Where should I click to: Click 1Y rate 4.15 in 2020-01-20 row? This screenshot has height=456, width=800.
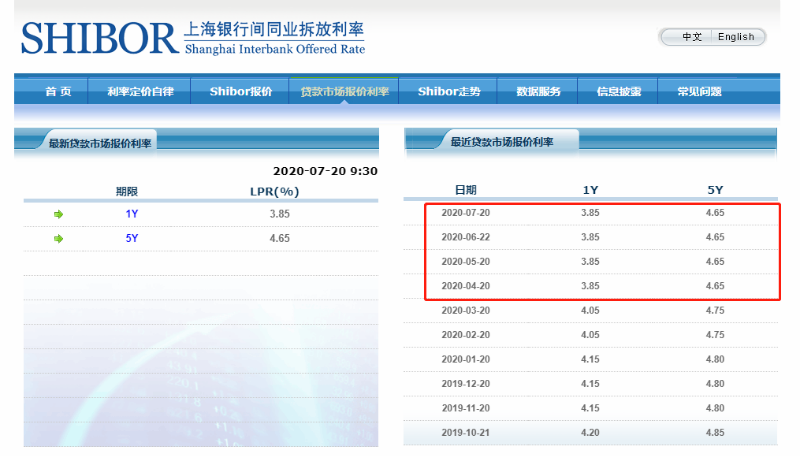click(x=590, y=359)
